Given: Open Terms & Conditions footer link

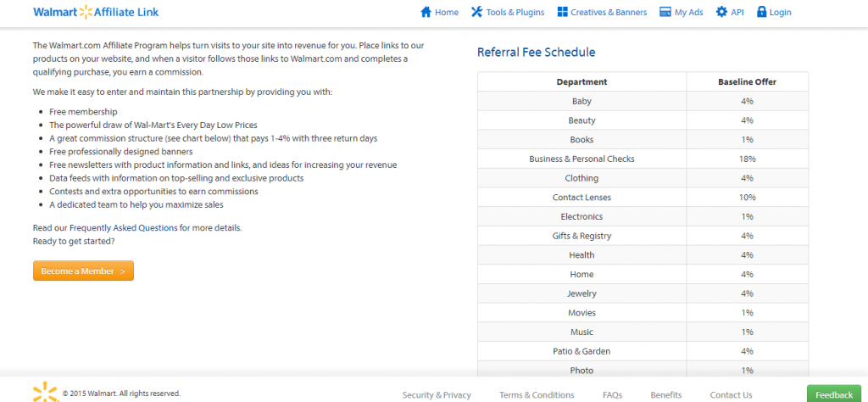Looking at the screenshot, I should tap(537, 395).
